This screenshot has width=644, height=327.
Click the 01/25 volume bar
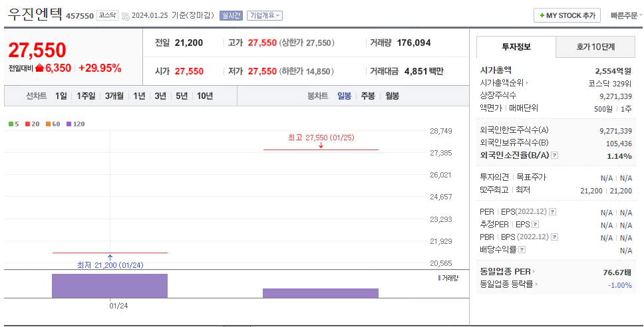321,293
